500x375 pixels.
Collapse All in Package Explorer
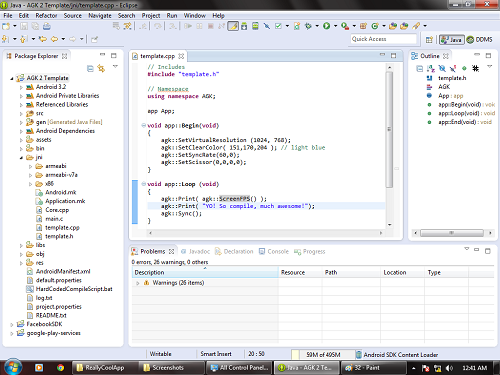[90, 68]
